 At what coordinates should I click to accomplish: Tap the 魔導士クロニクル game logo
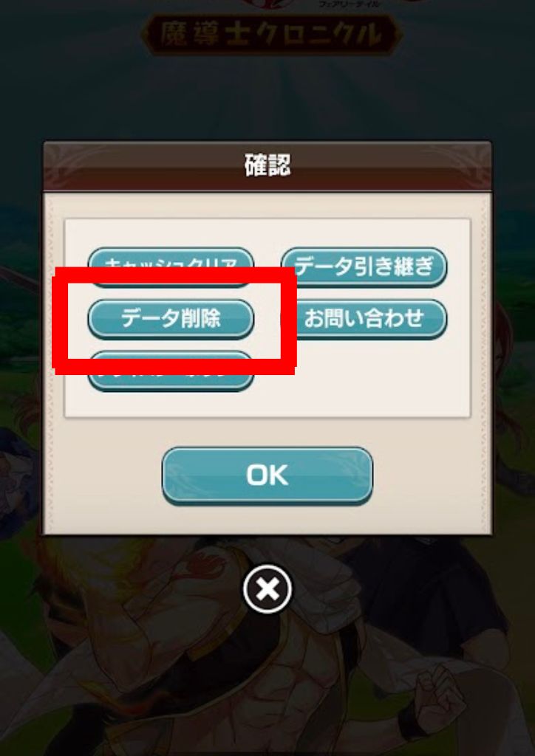pos(271,35)
